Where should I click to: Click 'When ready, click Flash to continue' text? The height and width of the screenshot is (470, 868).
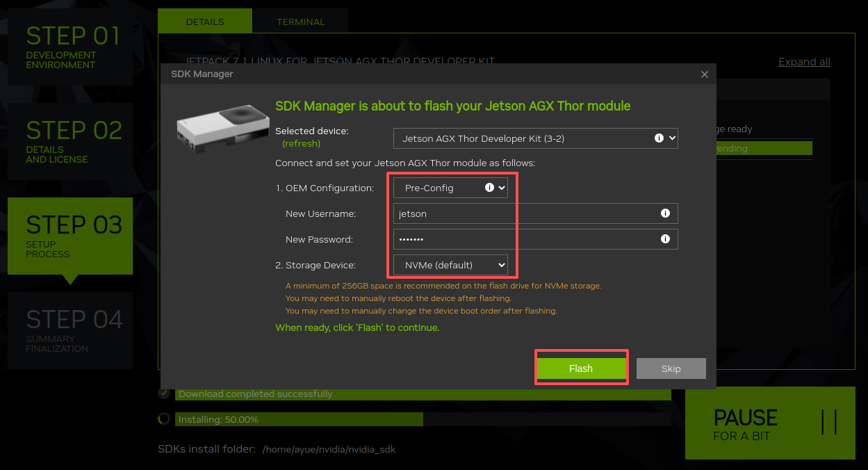point(357,327)
